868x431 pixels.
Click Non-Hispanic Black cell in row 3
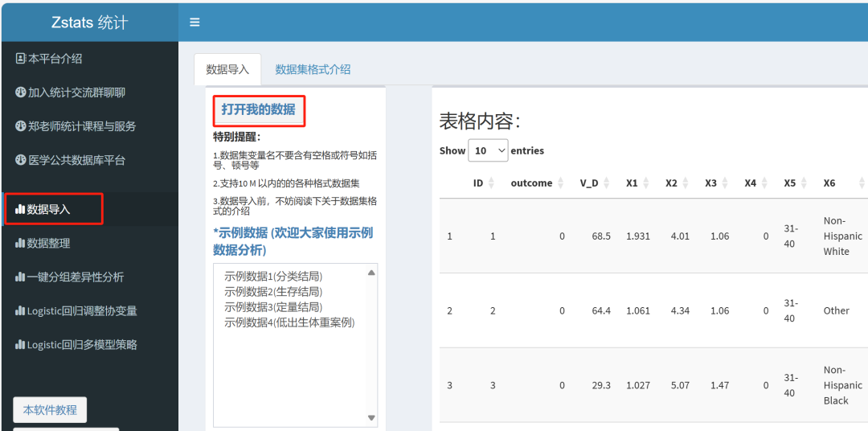click(x=842, y=385)
